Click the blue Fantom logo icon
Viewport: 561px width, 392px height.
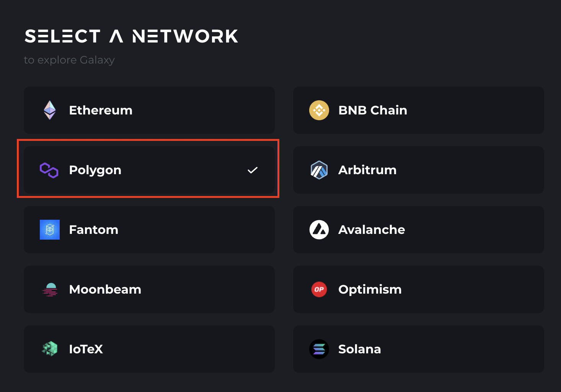point(50,230)
